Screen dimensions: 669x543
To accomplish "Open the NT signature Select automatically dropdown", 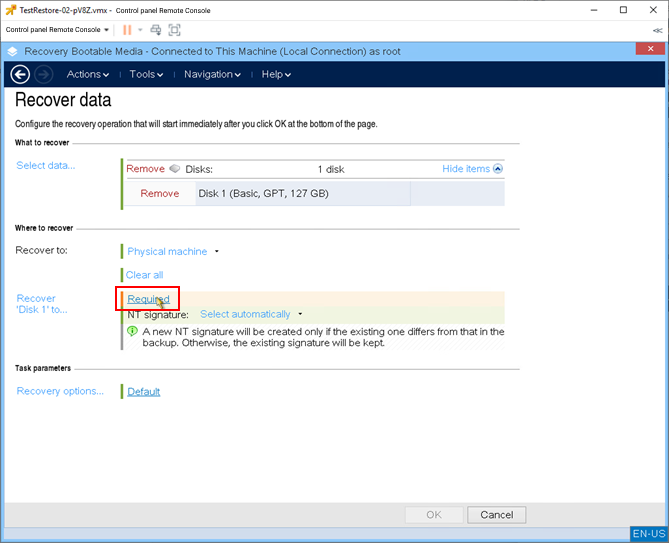I will point(250,314).
